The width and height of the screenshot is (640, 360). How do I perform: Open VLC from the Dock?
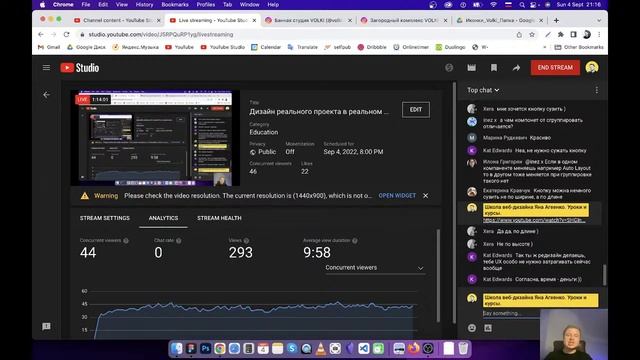click(321, 349)
